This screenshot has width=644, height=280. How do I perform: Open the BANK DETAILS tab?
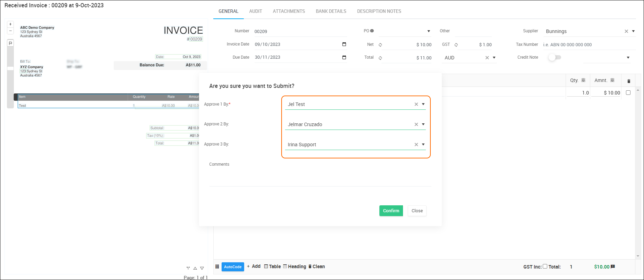(x=331, y=11)
